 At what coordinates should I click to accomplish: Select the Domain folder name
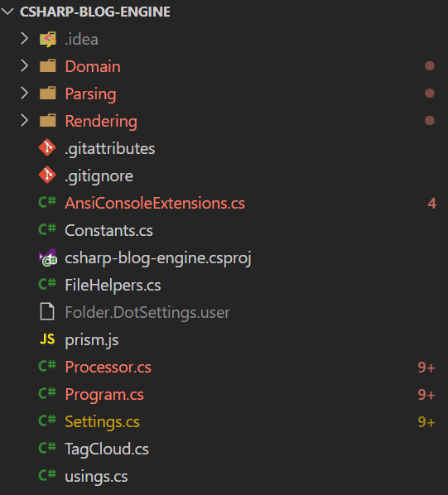coord(93,66)
